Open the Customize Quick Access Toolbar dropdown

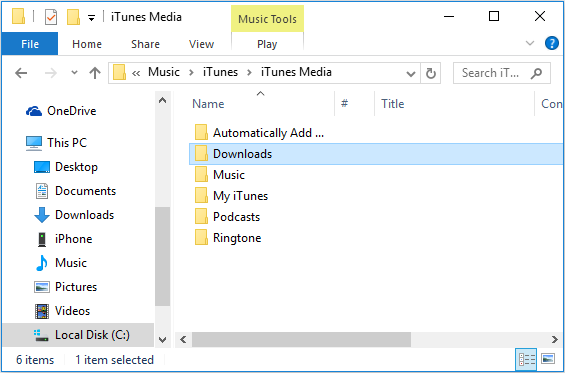tap(92, 17)
